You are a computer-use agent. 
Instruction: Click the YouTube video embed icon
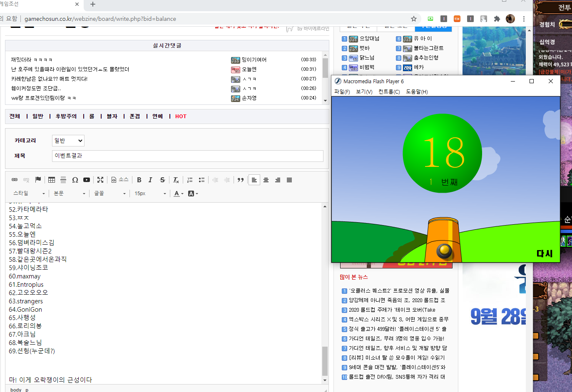coord(87,180)
